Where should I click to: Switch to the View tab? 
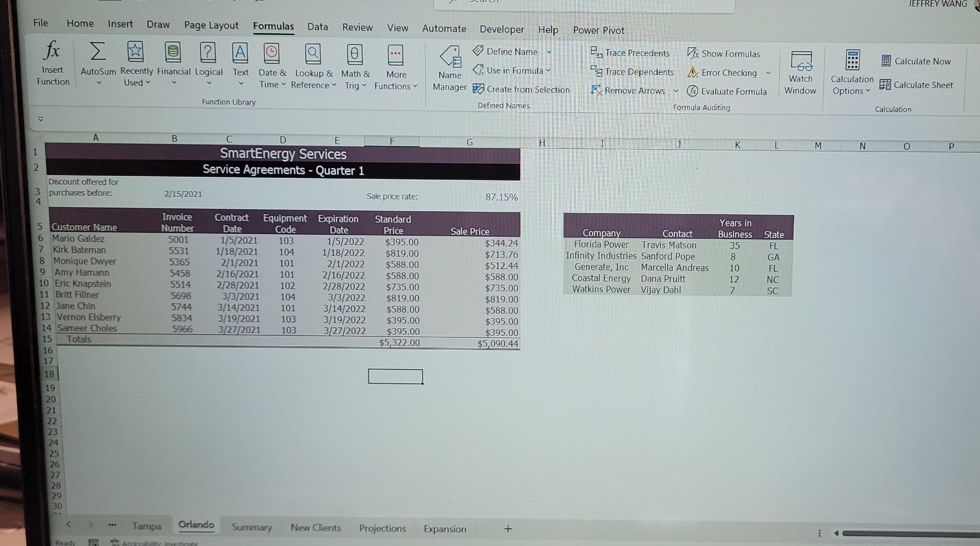click(397, 28)
